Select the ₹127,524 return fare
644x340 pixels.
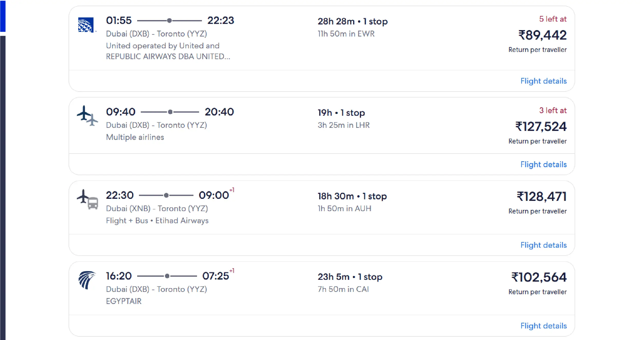[x=541, y=127]
